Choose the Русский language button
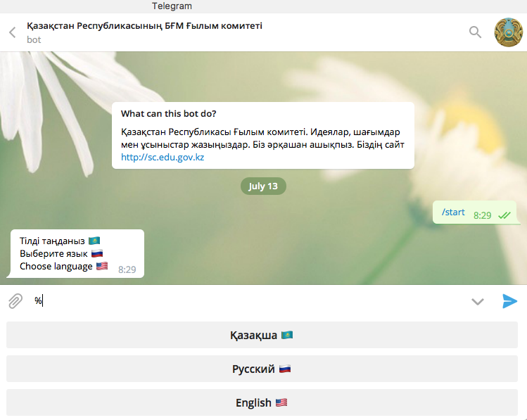 (x=262, y=369)
